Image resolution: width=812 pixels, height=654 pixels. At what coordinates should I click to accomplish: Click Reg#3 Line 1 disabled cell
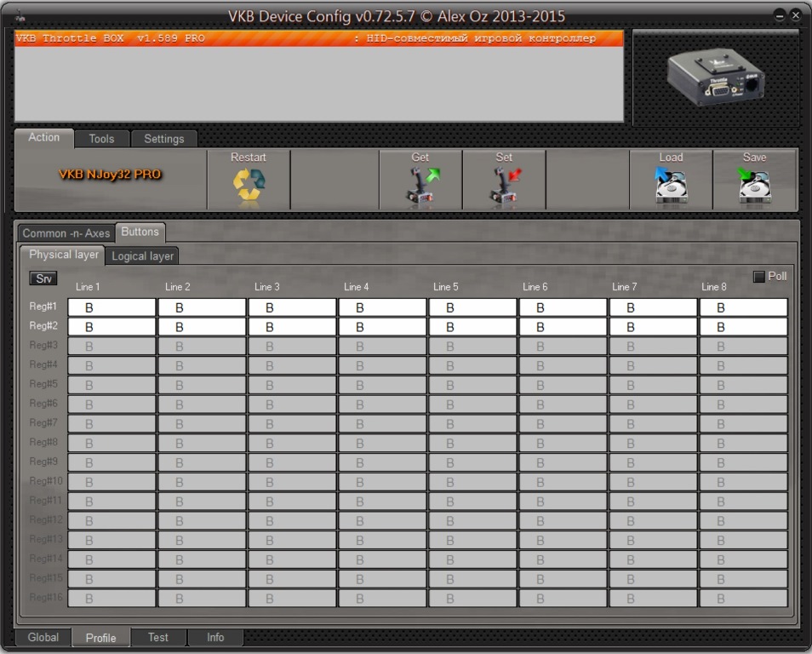pyautogui.click(x=112, y=347)
